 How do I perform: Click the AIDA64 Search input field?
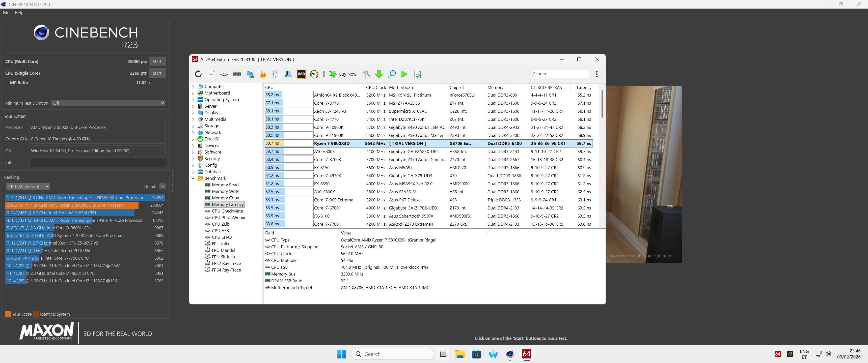point(560,74)
